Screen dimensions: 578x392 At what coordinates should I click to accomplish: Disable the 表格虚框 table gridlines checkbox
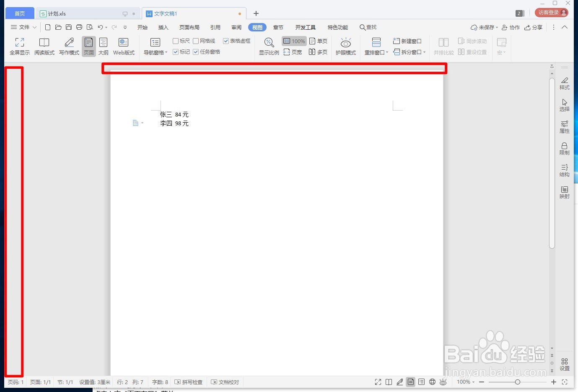coord(226,41)
